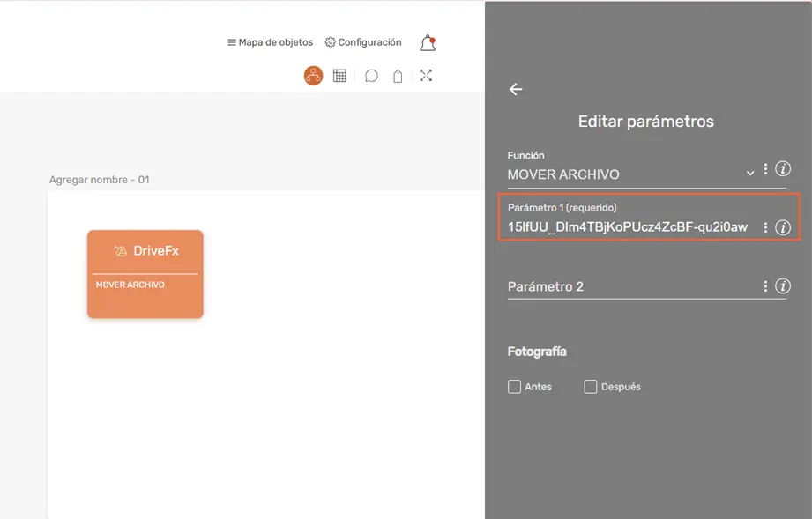Enable the Después checkbox under Fotografía

coord(591,386)
